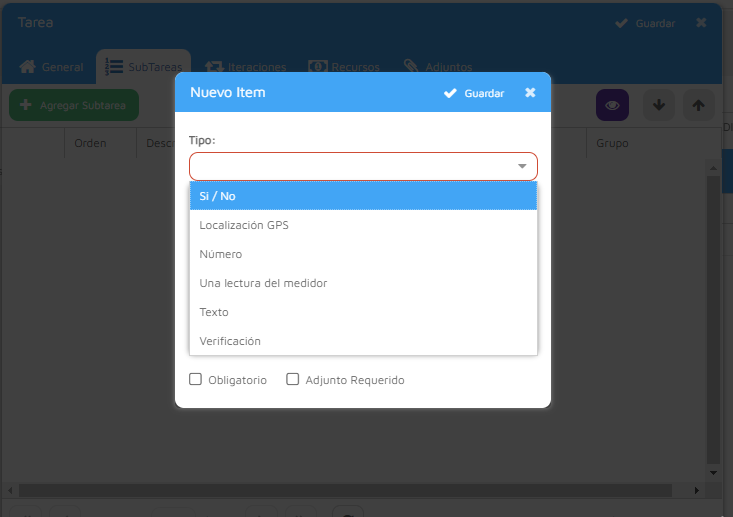This screenshot has width=733, height=517.
Task: Click the purple eye preview icon
Action: [611, 105]
